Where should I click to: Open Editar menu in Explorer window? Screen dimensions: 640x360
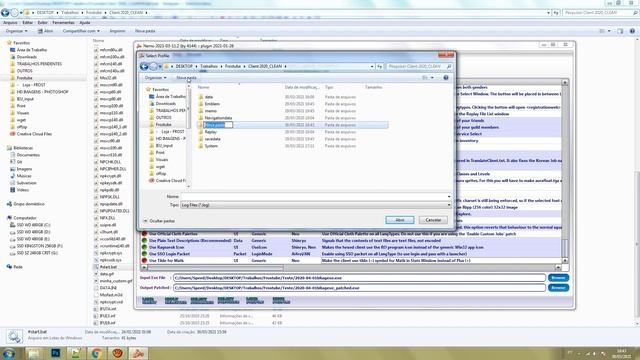coord(27,23)
